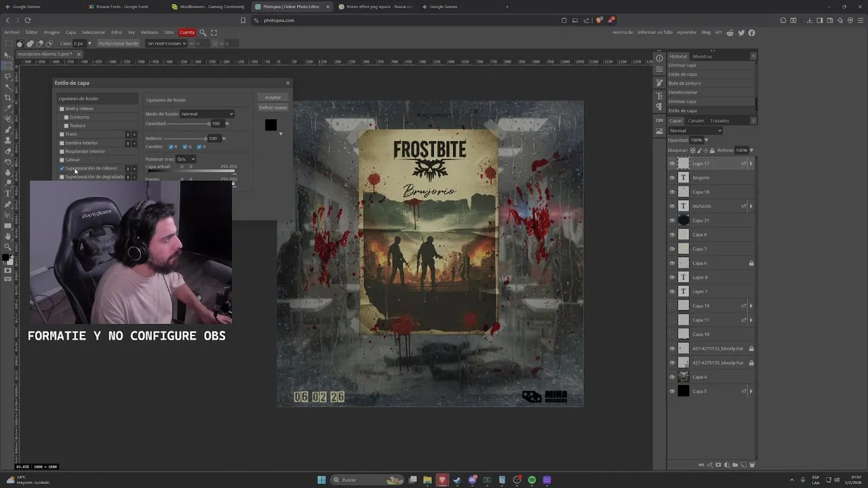This screenshot has height=488, width=868.
Task: Open the brush settings panel icon
Action: 659,83
